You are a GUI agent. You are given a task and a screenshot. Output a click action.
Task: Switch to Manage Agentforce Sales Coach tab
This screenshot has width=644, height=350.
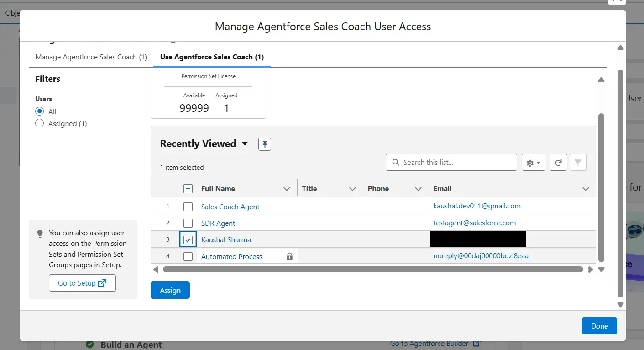(91, 57)
